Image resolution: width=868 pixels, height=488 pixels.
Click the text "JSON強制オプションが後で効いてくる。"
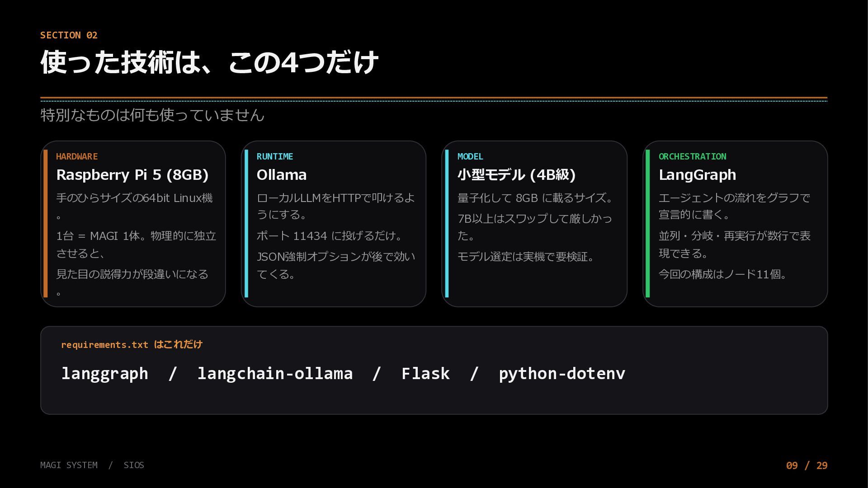tap(336, 265)
